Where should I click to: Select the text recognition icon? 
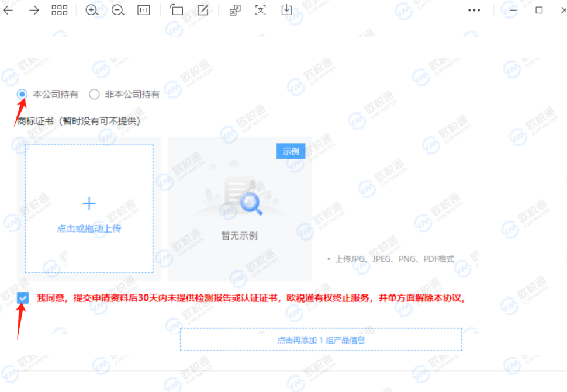point(260,10)
